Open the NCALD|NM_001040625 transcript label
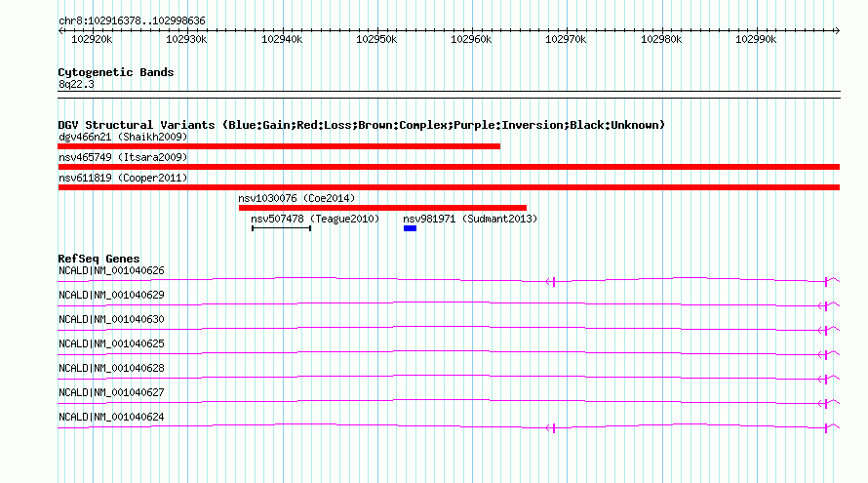Viewport: 868px width, 483px height. click(111, 344)
